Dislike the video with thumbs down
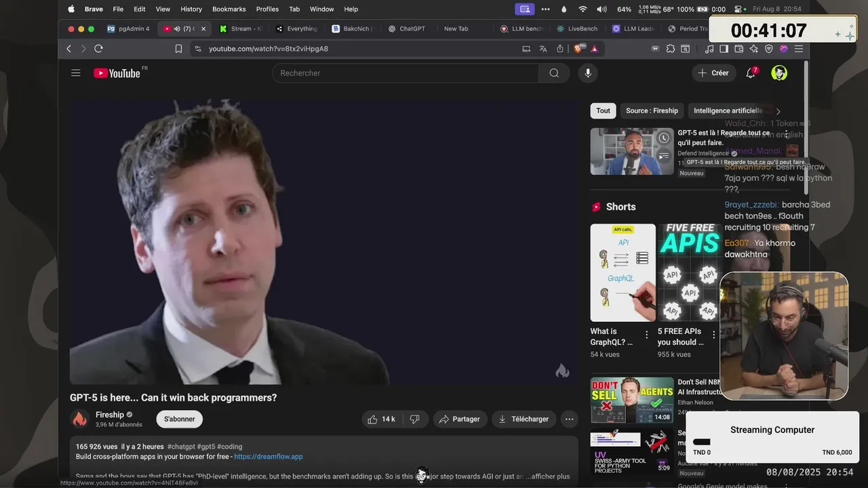Image resolution: width=868 pixels, height=488 pixels. click(415, 420)
